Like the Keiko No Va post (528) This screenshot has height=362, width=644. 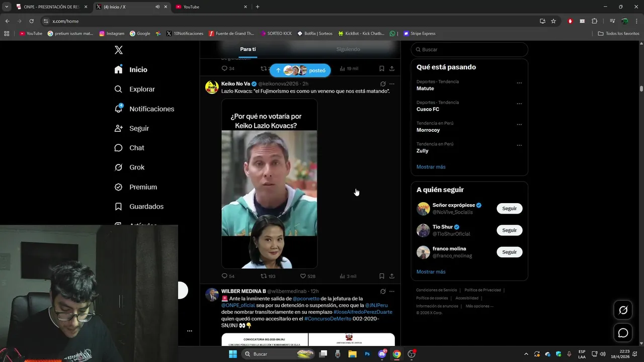[x=307, y=276]
